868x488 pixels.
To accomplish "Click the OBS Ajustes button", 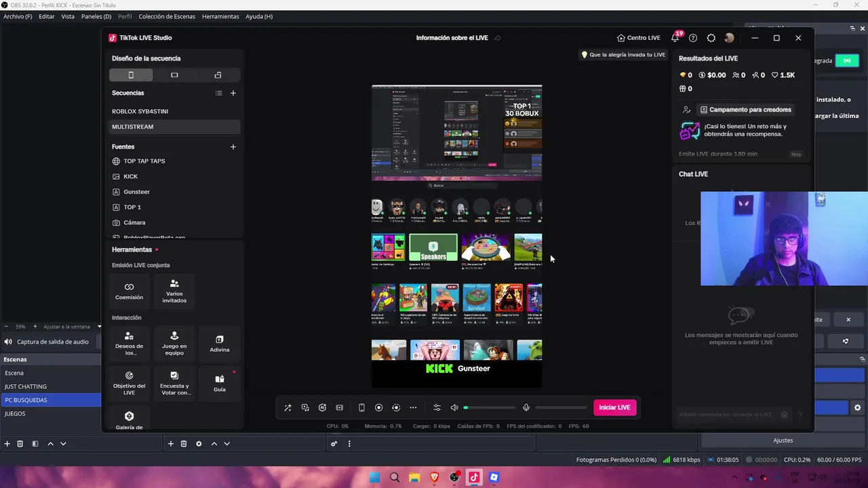I will point(783,441).
